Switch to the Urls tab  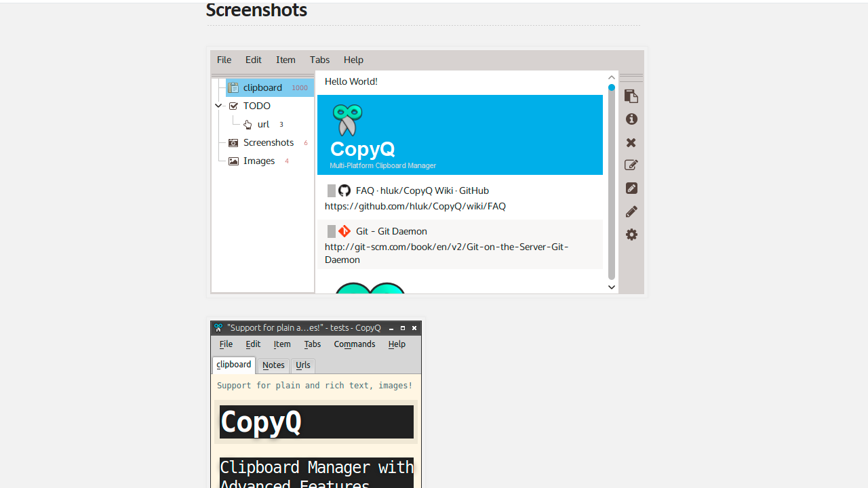tap(303, 365)
